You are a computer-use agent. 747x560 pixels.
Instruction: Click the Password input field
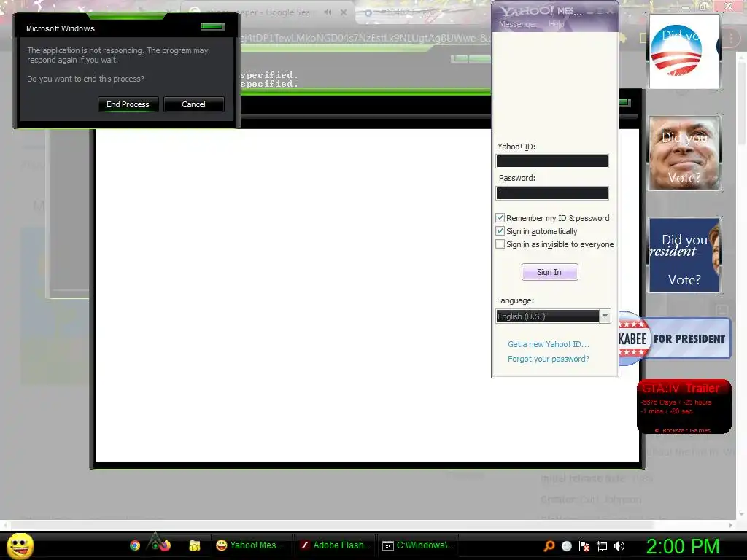[x=552, y=192]
